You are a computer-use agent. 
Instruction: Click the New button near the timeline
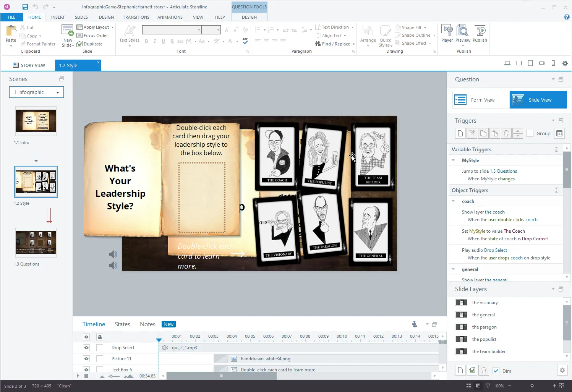tap(168, 324)
